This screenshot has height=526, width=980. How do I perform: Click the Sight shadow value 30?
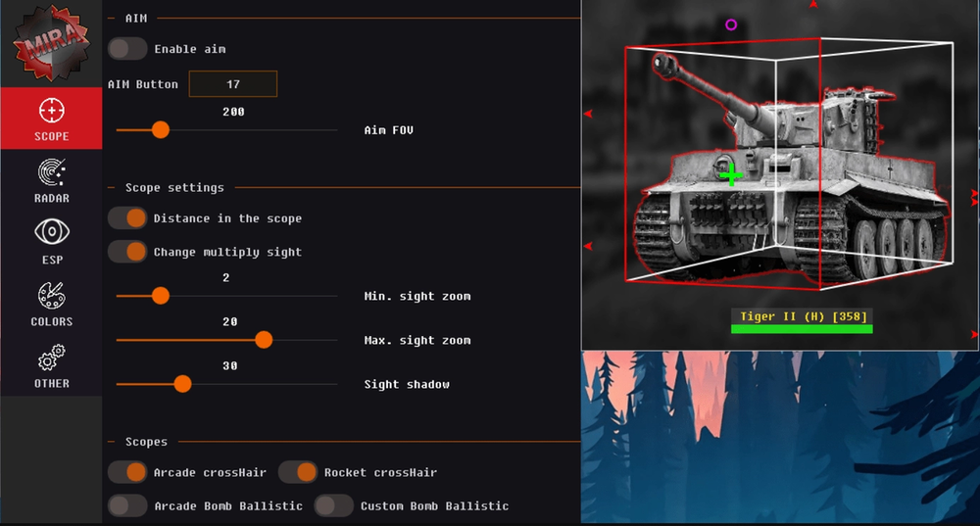point(230,366)
